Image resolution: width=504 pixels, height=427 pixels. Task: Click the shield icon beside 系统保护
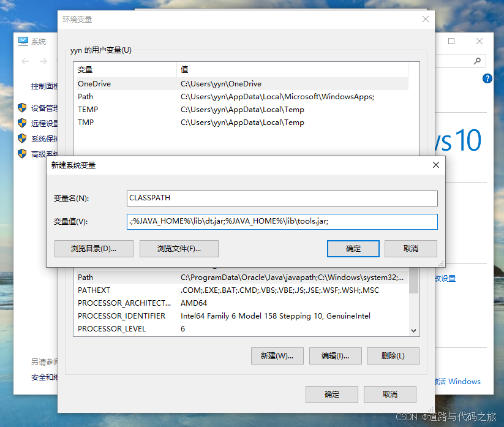(x=22, y=138)
